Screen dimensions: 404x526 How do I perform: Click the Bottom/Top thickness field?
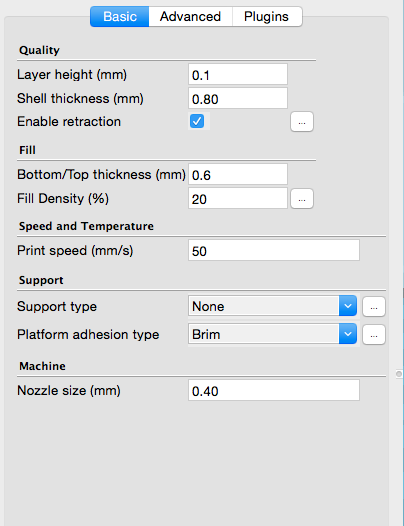pos(238,174)
